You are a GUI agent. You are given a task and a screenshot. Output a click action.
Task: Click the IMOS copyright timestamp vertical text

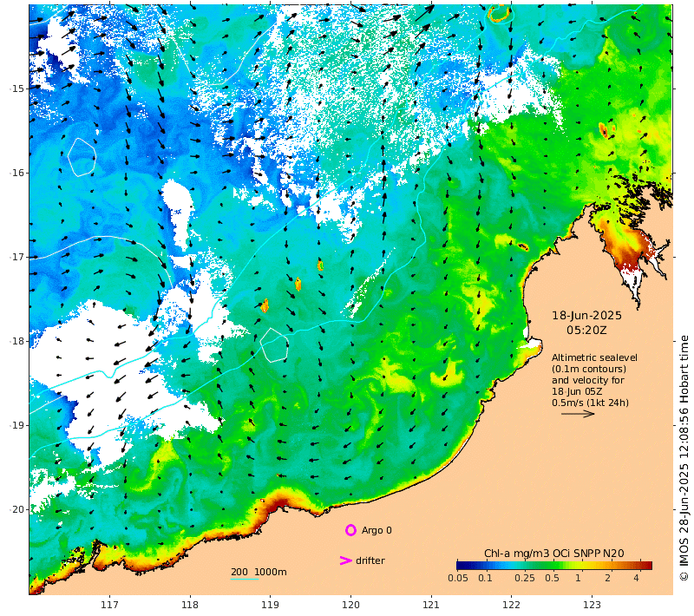pos(684,458)
